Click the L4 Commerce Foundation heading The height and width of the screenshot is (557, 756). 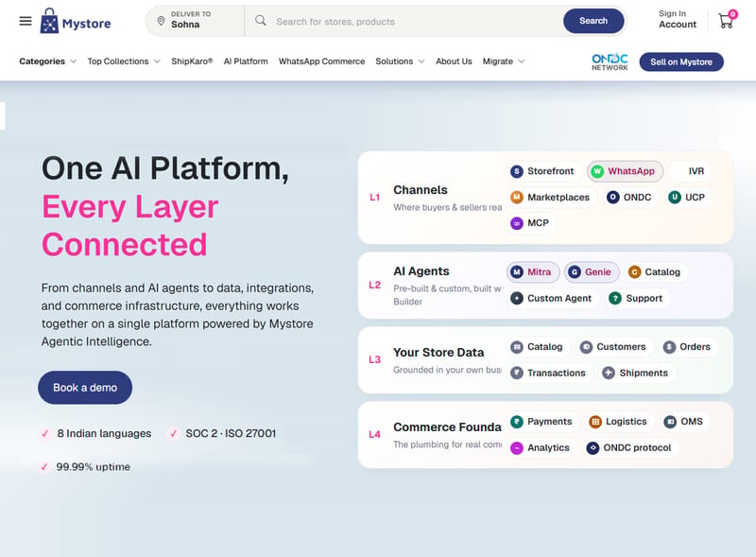click(447, 427)
